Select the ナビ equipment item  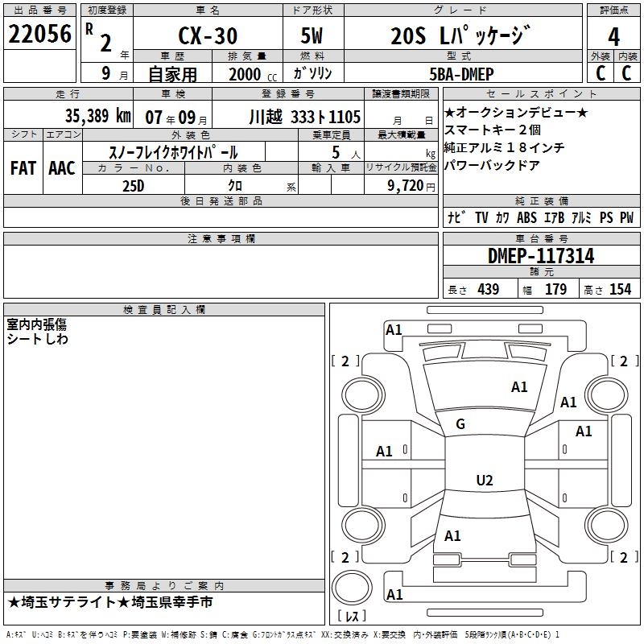(456, 217)
